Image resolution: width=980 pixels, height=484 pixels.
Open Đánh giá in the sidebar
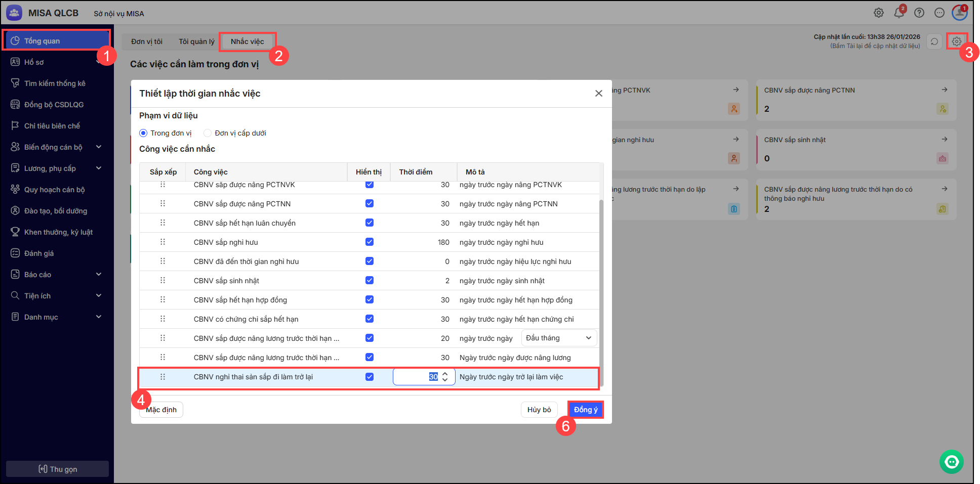(39, 253)
